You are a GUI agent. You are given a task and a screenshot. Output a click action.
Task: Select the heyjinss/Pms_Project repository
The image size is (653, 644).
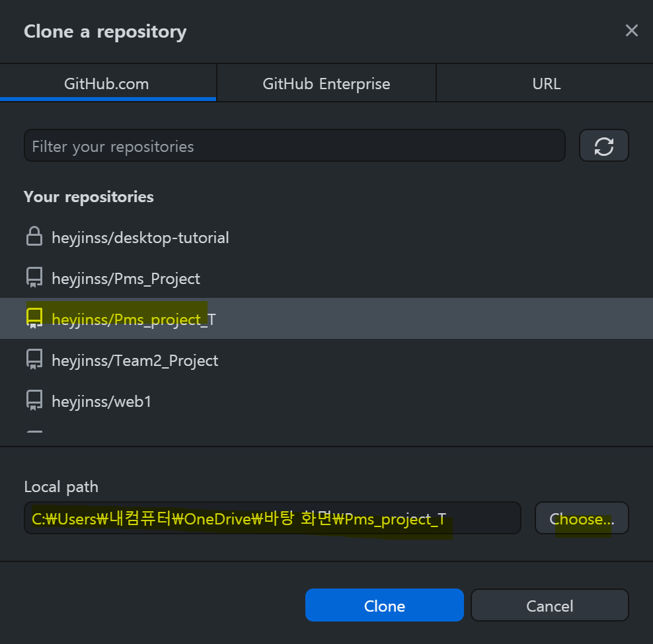(326, 277)
